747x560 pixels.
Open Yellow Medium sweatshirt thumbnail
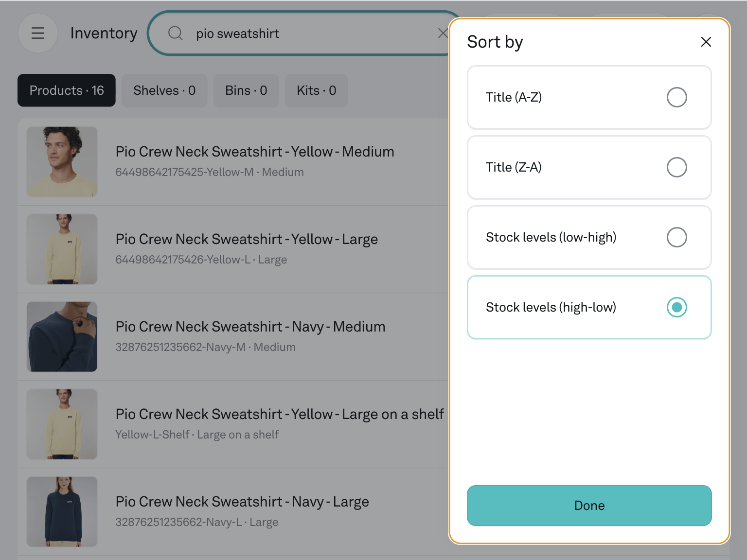coord(62,162)
